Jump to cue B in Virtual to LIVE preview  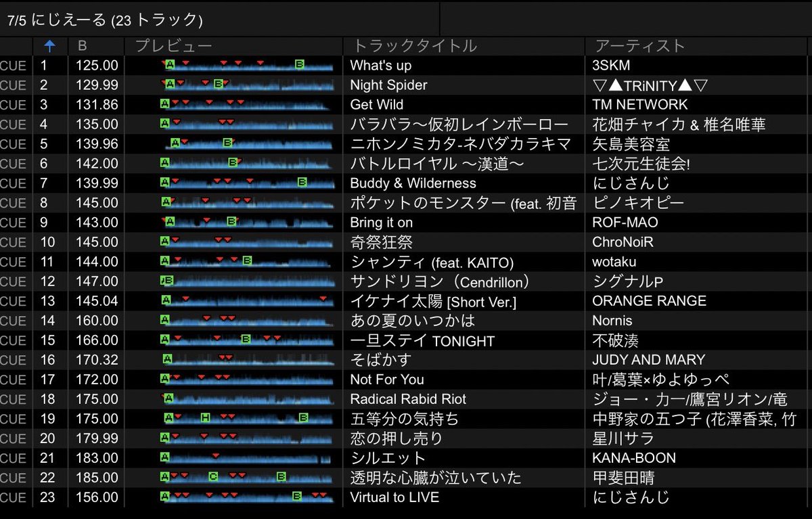296,496
